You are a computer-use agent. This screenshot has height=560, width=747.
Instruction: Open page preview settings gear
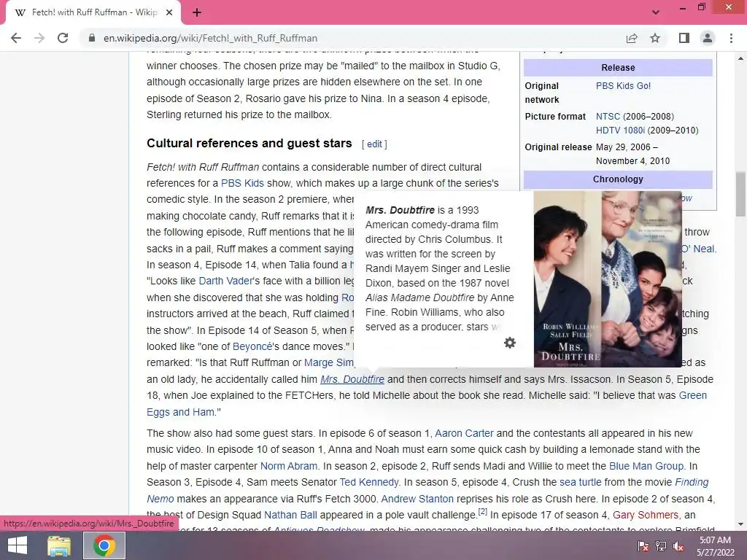tap(510, 343)
